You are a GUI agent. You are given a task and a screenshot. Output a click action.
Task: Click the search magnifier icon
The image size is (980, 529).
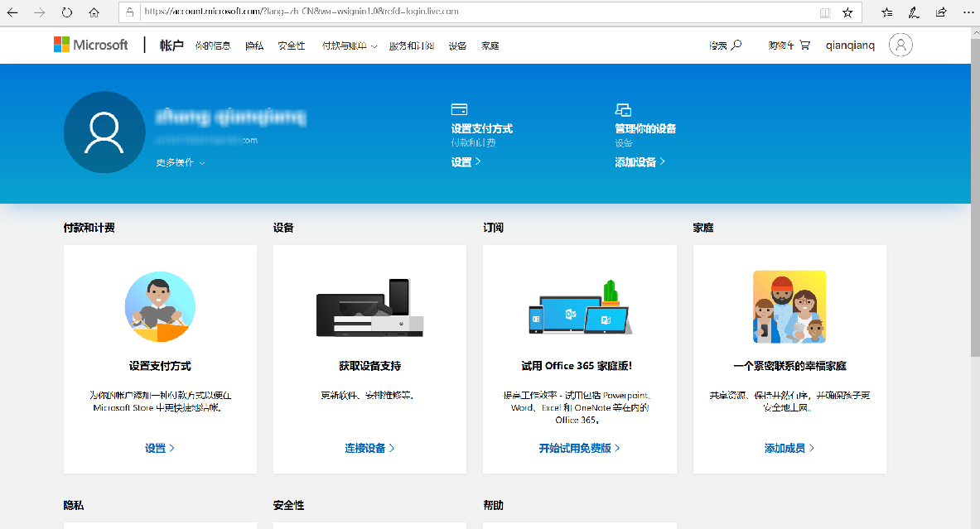[736, 45]
